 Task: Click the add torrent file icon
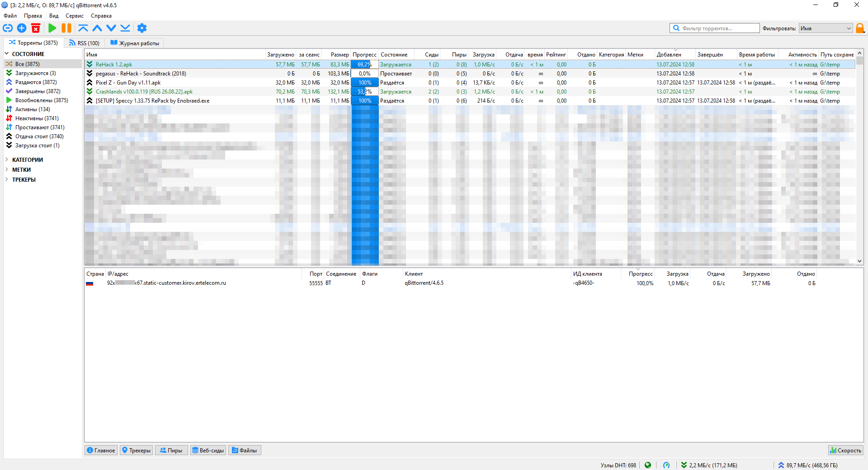(x=22, y=28)
